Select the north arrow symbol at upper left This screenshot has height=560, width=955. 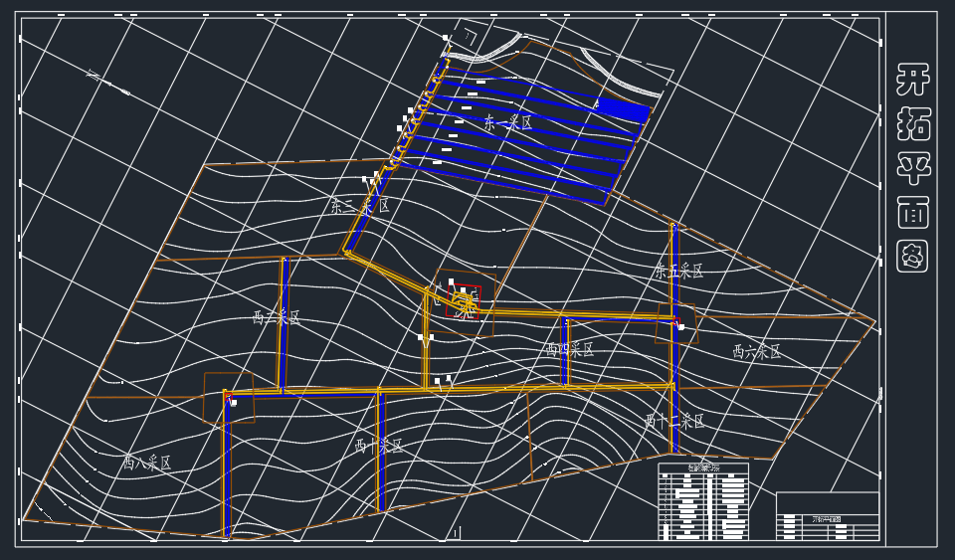[108, 83]
